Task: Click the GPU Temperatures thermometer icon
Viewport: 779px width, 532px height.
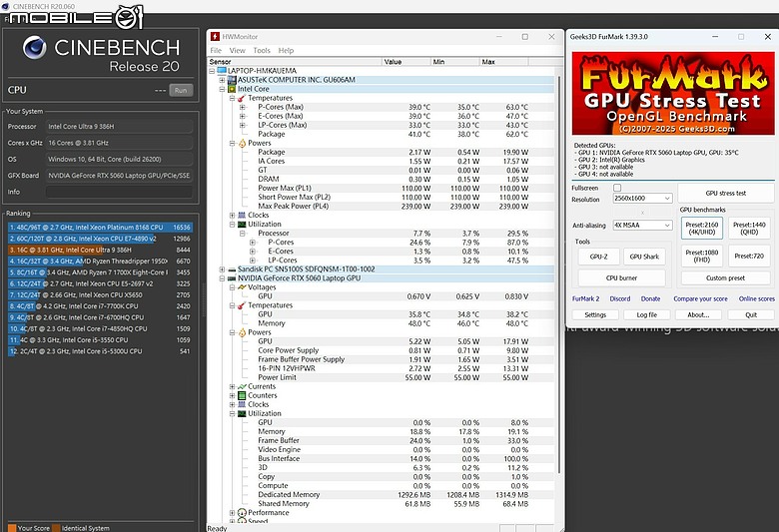Action: point(242,305)
